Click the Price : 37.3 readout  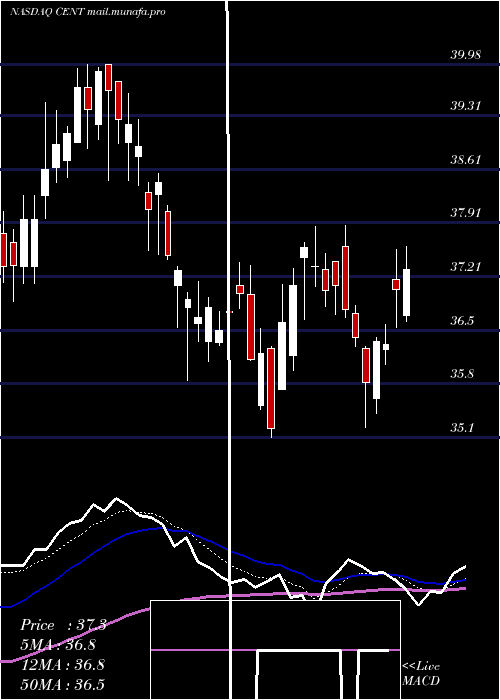coord(63,625)
